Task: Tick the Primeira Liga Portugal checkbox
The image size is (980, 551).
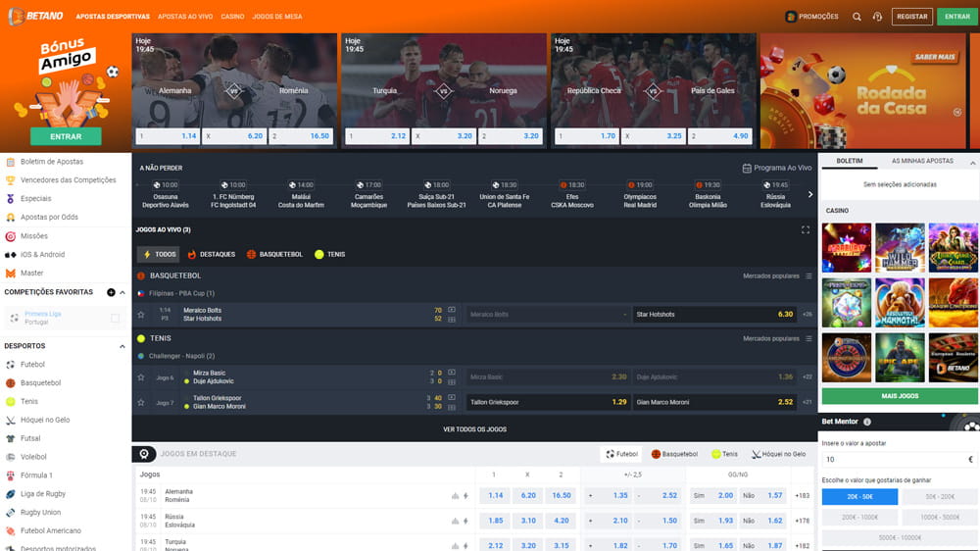Action: [115, 319]
